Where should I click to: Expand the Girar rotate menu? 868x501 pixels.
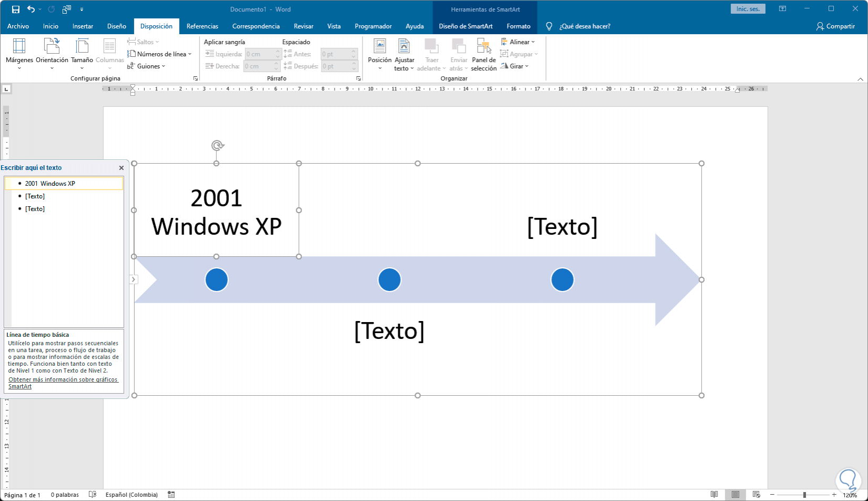click(515, 66)
